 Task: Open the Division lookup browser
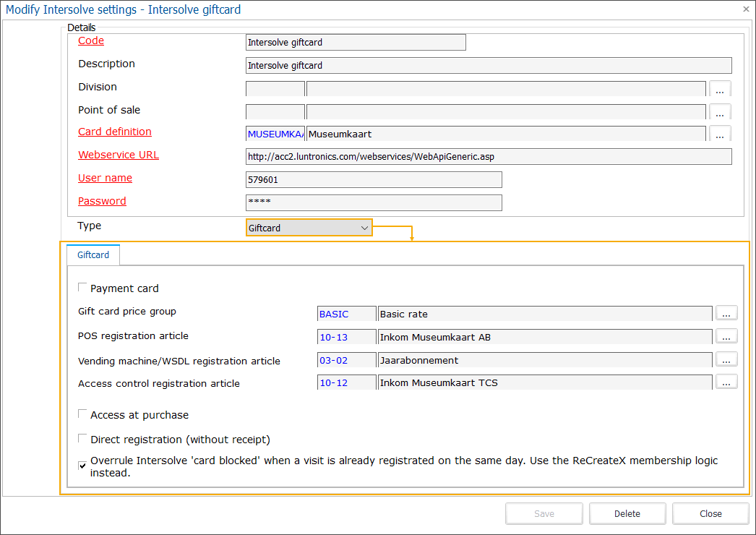720,88
